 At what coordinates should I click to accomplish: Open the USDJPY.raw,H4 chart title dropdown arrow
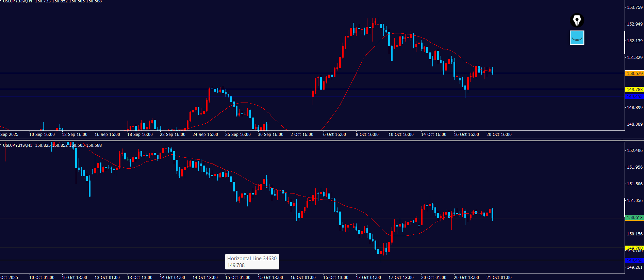(x=1, y=1)
